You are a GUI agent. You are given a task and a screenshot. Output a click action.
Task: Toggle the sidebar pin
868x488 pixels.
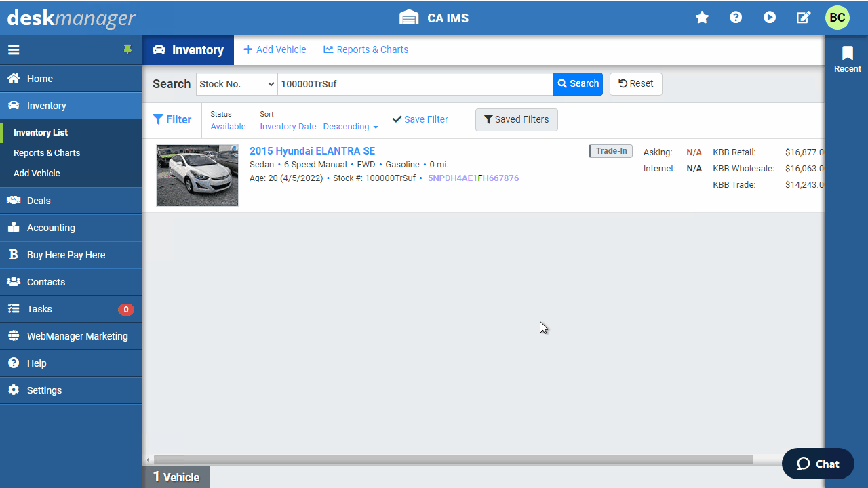coord(128,49)
